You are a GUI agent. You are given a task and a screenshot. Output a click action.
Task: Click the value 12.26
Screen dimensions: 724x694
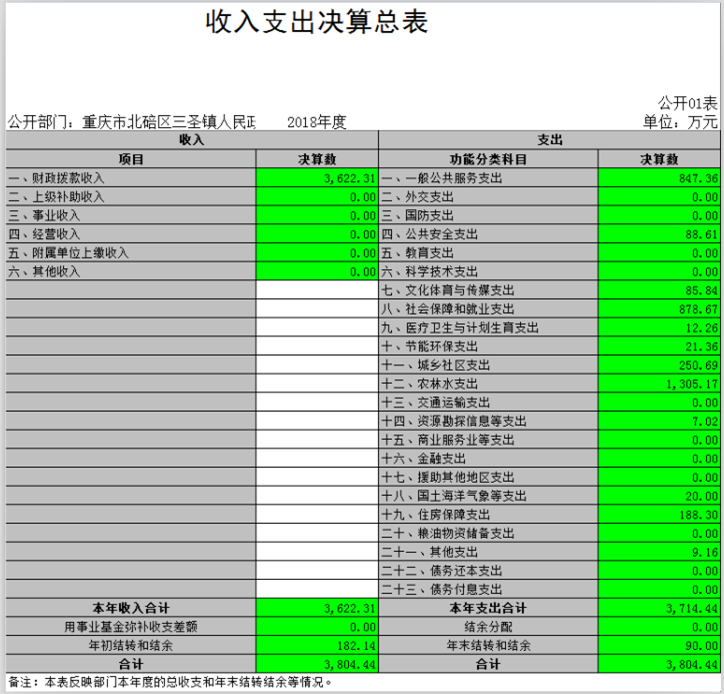(701, 328)
